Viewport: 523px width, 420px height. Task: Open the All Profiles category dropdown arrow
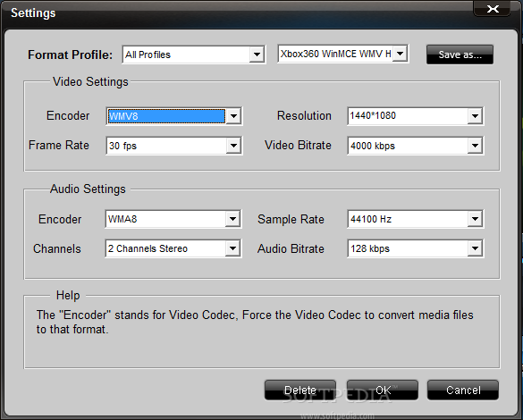coord(257,55)
